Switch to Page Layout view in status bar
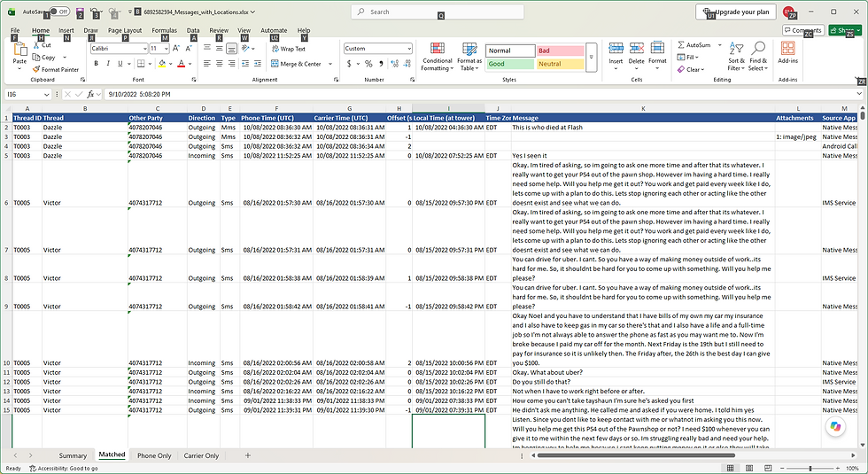 tap(749, 469)
